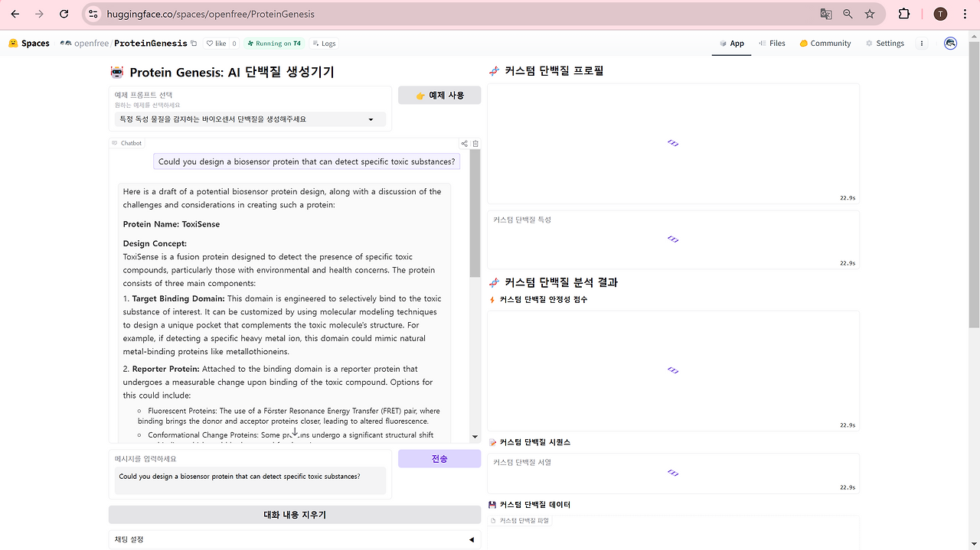Click the Files icon tab in the header
The width and height of the screenshot is (980, 550).
click(x=763, y=44)
